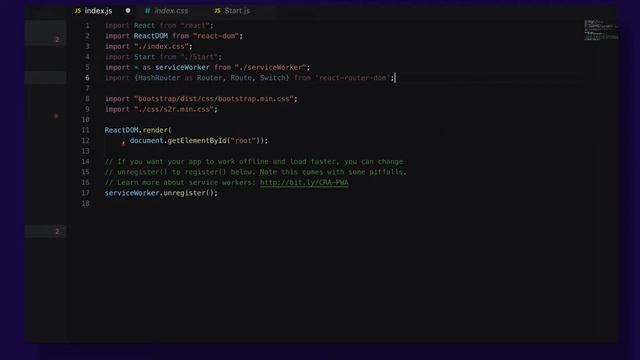The width and height of the screenshot is (640, 360).
Task: Click the comment on line 15
Action: 256,172
